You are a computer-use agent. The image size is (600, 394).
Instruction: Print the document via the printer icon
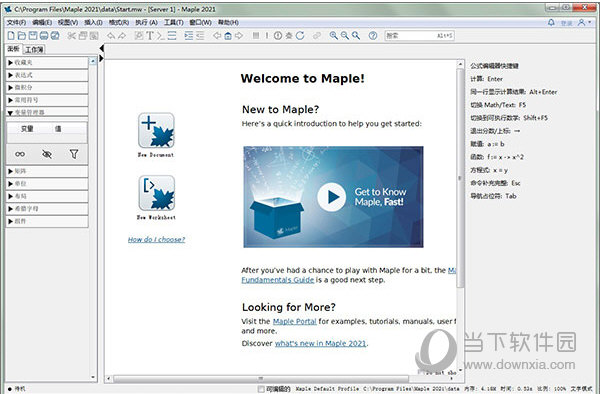(x=44, y=36)
